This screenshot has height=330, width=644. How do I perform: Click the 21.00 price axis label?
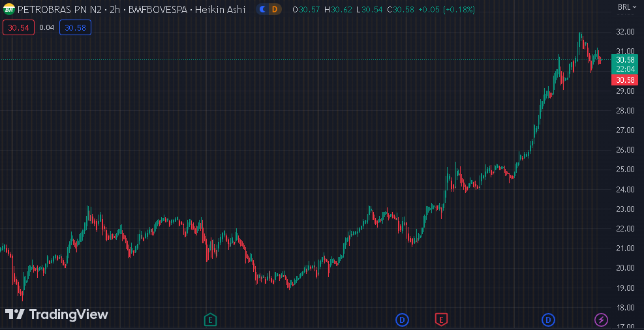(x=626, y=248)
